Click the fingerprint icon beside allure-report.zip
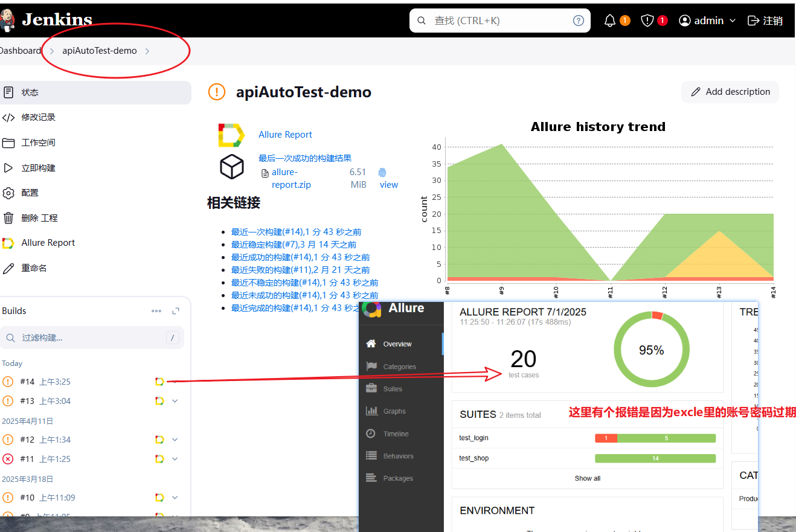796x532 pixels. 382,172
